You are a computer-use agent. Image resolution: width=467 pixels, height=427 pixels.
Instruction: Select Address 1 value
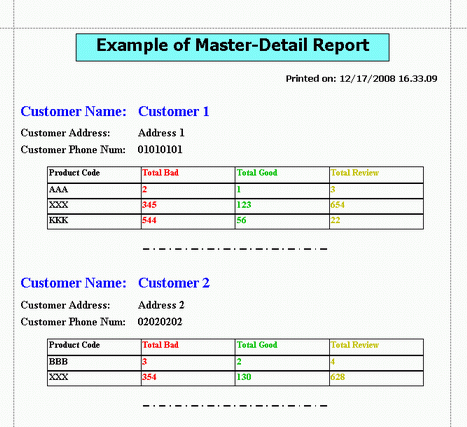(161, 133)
